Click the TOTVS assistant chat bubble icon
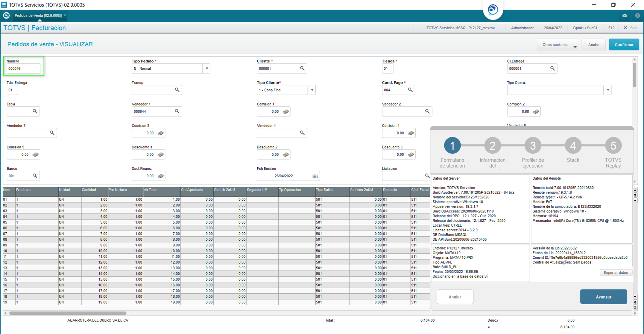 [x=493, y=10]
